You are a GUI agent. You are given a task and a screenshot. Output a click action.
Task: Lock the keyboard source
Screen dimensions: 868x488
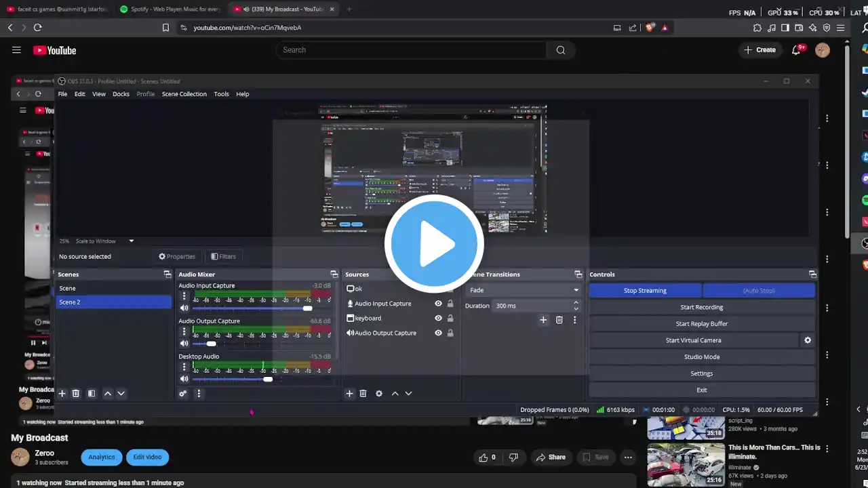pyautogui.click(x=450, y=319)
